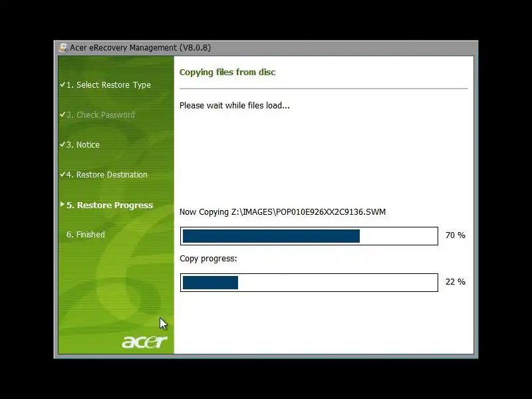The image size is (532, 399).
Task: Click 'Please wait while files load...' text
Action: (235, 106)
